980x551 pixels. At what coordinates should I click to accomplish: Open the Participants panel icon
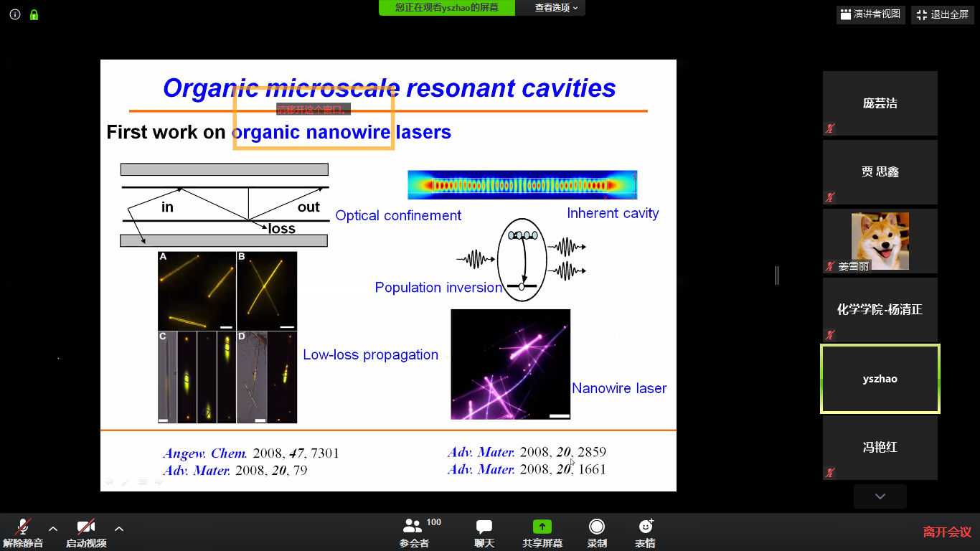pyautogui.click(x=413, y=527)
